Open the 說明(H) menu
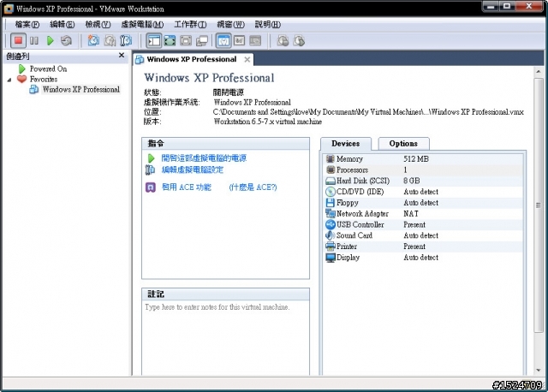Viewport: 548px width, 392px height. [268, 25]
